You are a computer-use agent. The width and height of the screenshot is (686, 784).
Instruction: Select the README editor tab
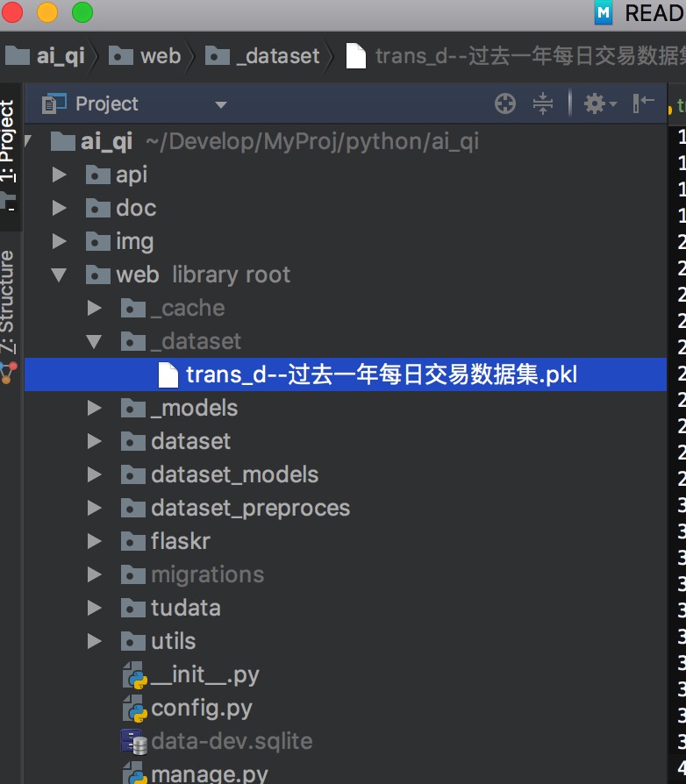coord(640,13)
